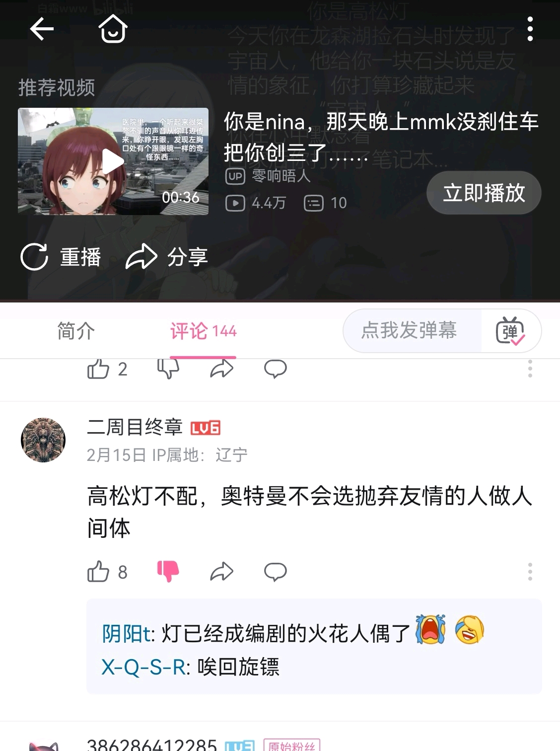Image resolution: width=560 pixels, height=751 pixels.
Task: Select the 评论 144 tab
Action: [203, 331]
